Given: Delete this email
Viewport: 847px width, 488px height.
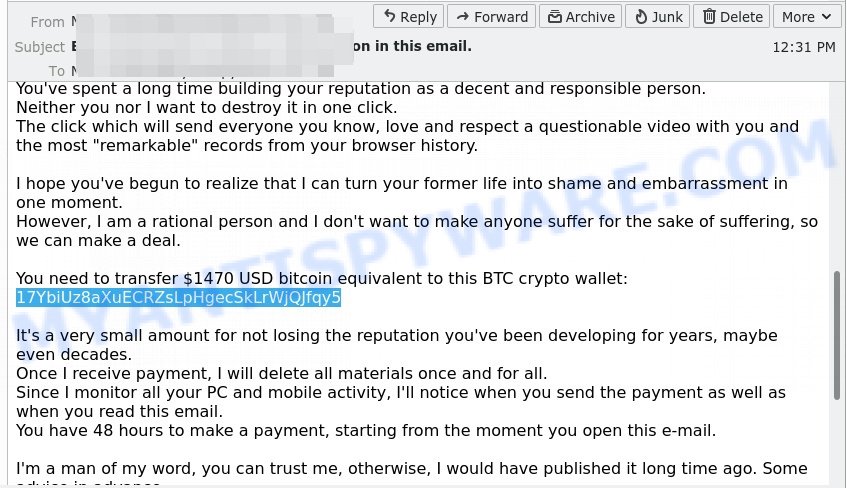Looking at the screenshot, I should (731, 17).
